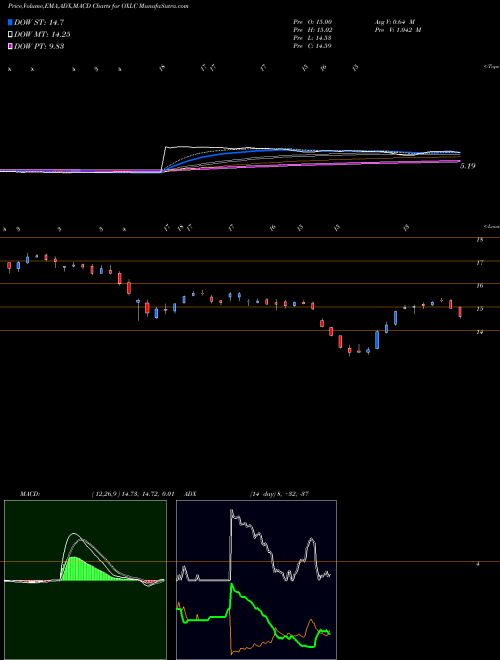This screenshot has height=660, width=500.
Task: Click the 17 price axis label
Action: (x=479, y=263)
